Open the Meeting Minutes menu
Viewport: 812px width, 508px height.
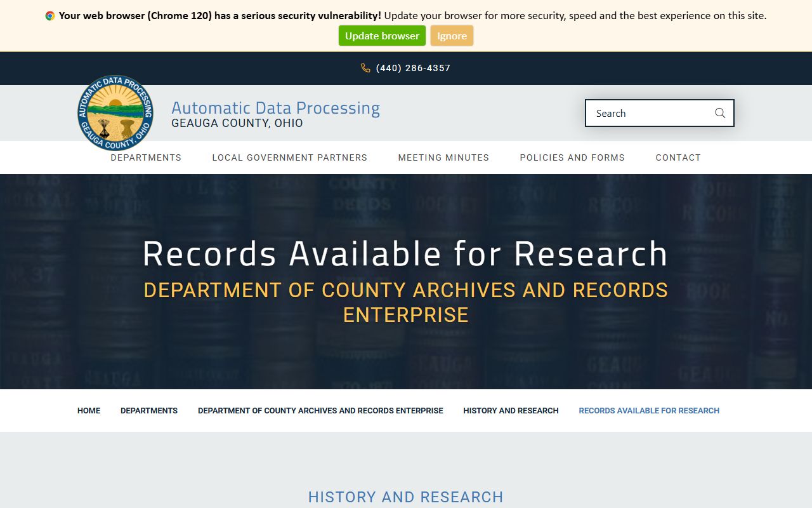pos(443,157)
